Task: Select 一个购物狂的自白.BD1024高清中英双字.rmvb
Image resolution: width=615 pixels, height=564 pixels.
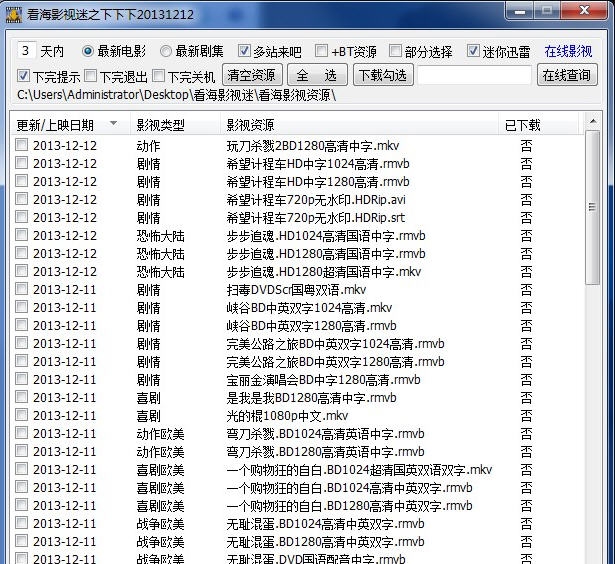Action: click(349, 488)
